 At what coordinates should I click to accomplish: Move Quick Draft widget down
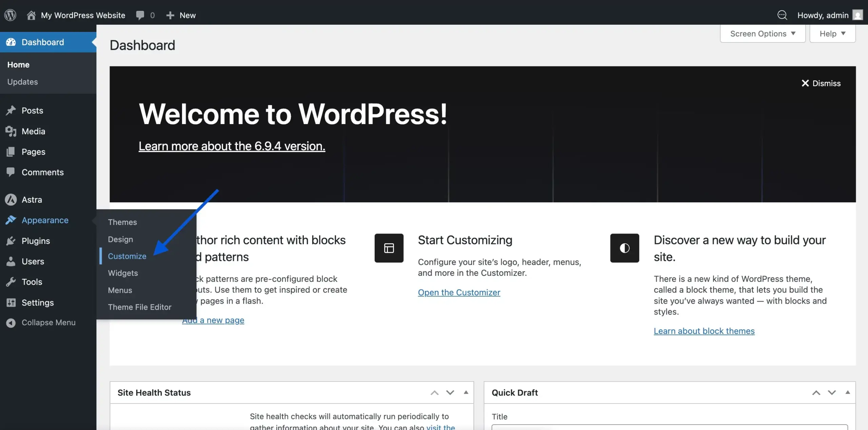pyautogui.click(x=832, y=393)
